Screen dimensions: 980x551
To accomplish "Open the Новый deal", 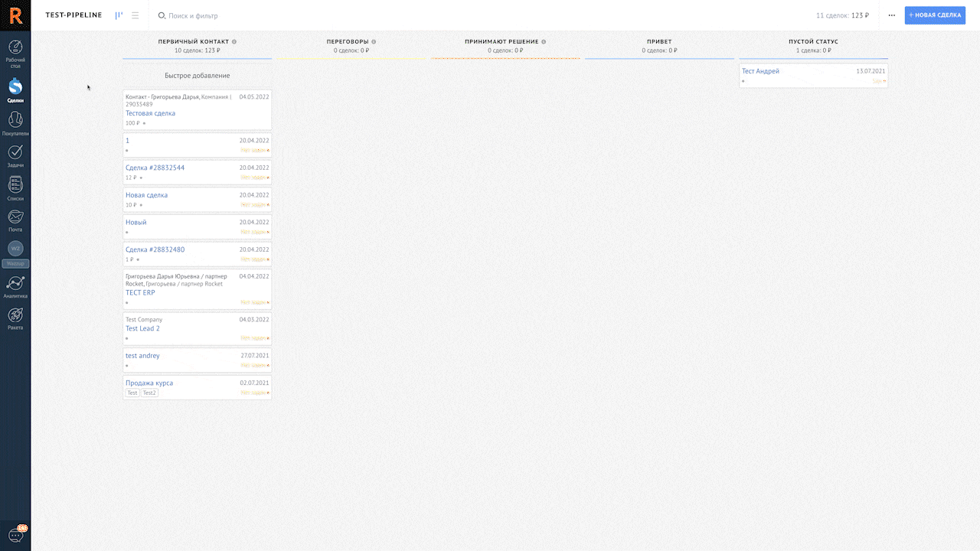I will click(136, 223).
